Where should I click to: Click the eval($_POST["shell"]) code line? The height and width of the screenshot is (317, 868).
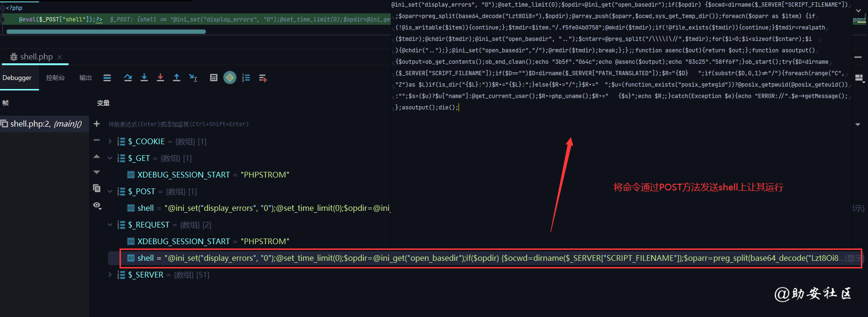coord(60,20)
